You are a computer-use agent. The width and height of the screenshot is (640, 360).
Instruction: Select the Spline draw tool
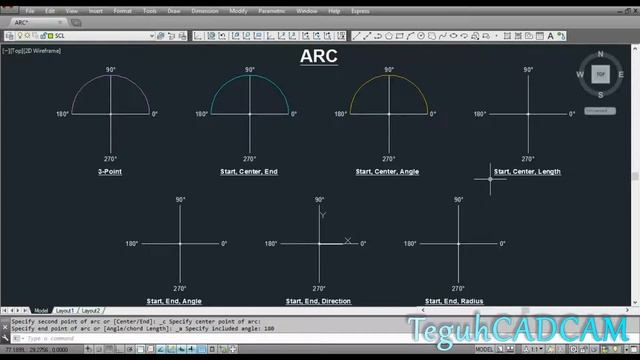point(442,36)
